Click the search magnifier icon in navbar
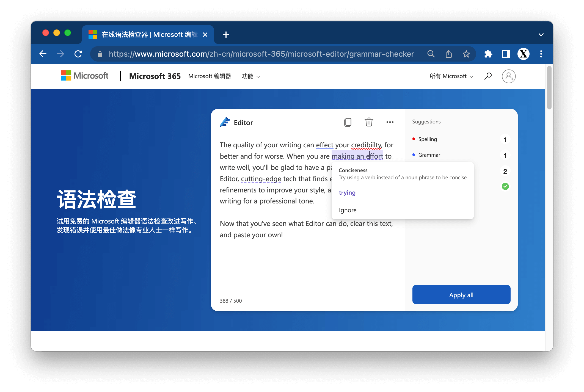 click(x=488, y=76)
